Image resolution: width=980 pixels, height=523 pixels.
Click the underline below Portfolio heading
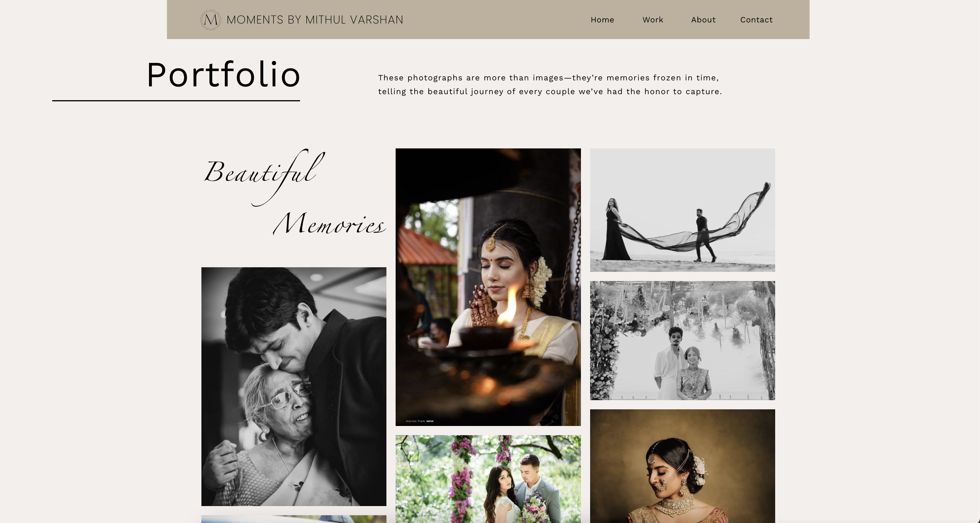click(x=176, y=100)
